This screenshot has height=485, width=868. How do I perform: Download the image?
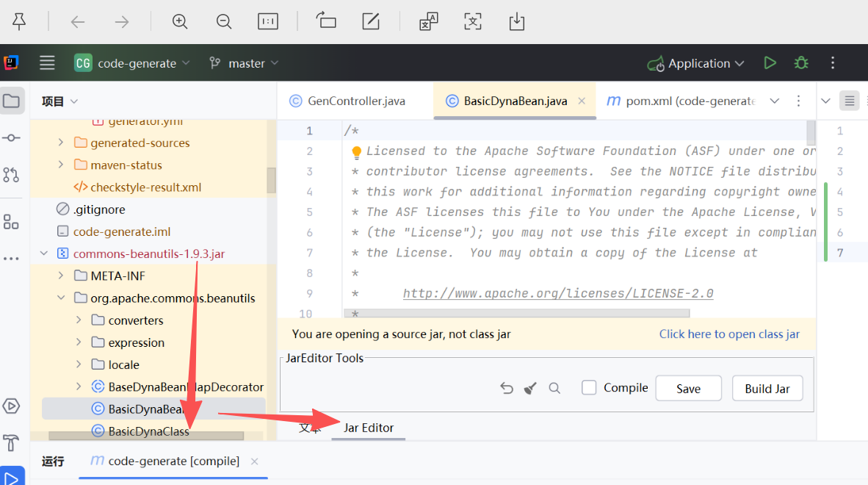[x=516, y=21]
